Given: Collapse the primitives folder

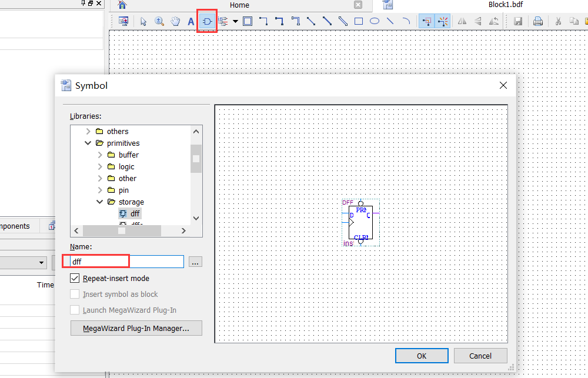Looking at the screenshot, I should click(x=88, y=143).
